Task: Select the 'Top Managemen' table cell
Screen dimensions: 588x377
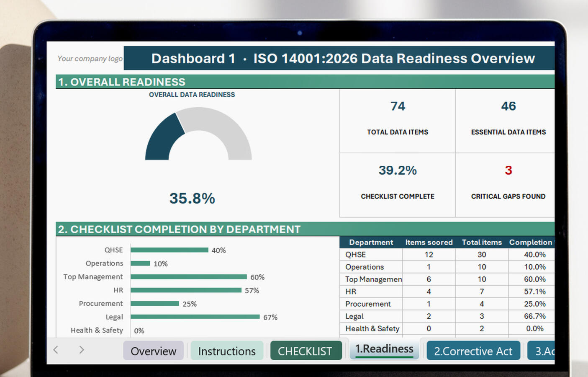Action: pyautogui.click(x=371, y=279)
